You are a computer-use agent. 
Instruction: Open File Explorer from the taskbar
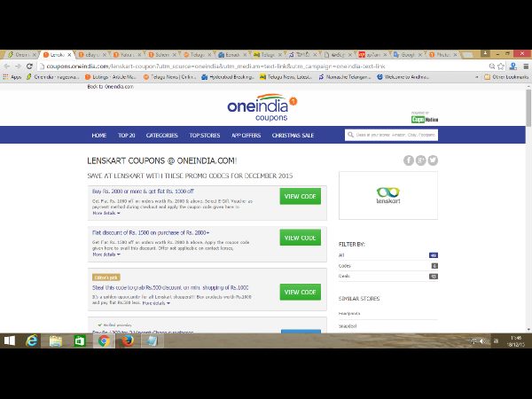[55, 340]
